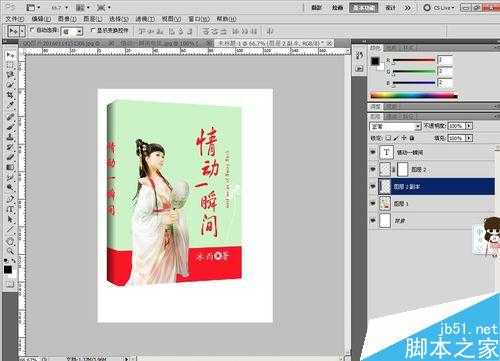
Task: Reset default foreground and background colors
Action: pyautogui.click(x=6, y=260)
